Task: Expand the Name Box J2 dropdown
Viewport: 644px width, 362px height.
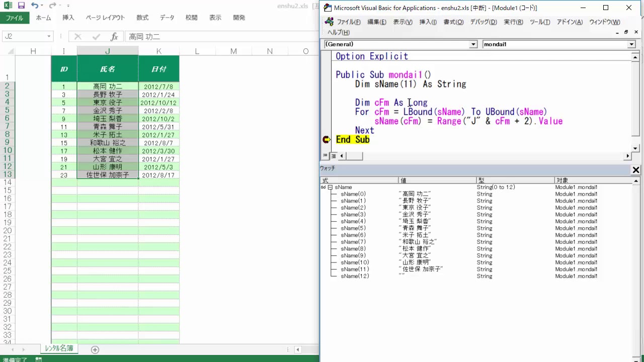Action: tap(49, 37)
